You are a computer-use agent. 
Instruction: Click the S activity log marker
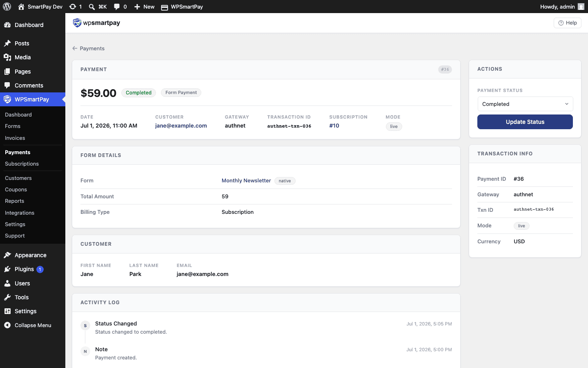(85, 326)
